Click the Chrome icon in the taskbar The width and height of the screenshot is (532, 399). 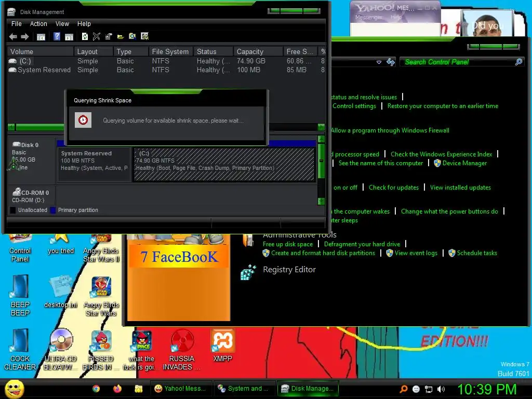tap(96, 389)
